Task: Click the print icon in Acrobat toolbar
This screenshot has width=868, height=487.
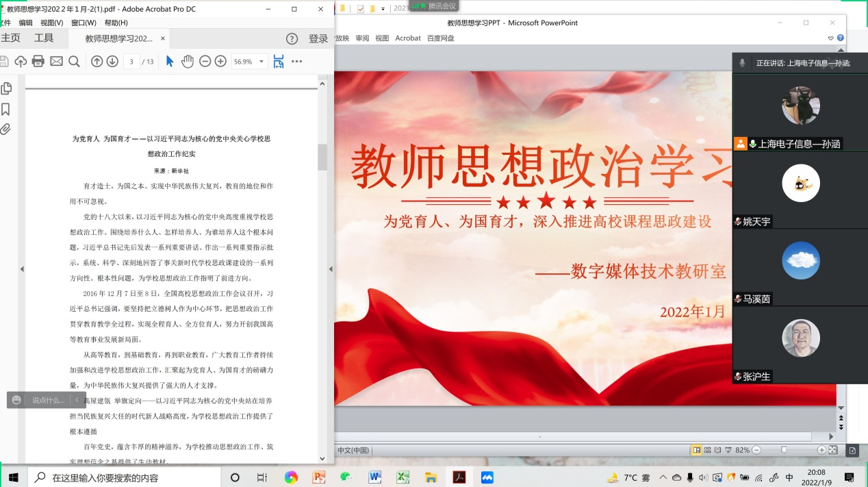Action: click(38, 62)
